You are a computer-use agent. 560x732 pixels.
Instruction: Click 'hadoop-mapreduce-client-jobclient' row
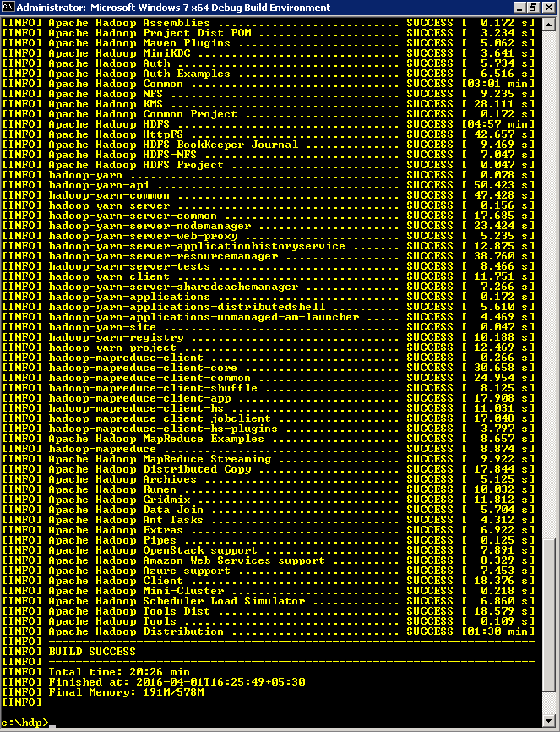pos(269,418)
